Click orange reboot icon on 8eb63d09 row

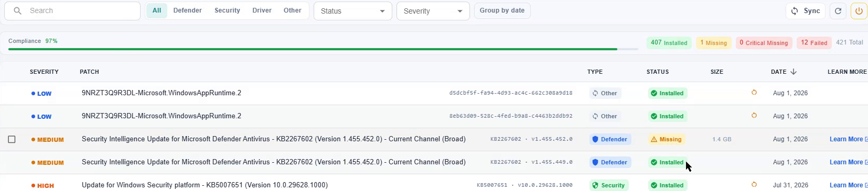[x=754, y=116]
